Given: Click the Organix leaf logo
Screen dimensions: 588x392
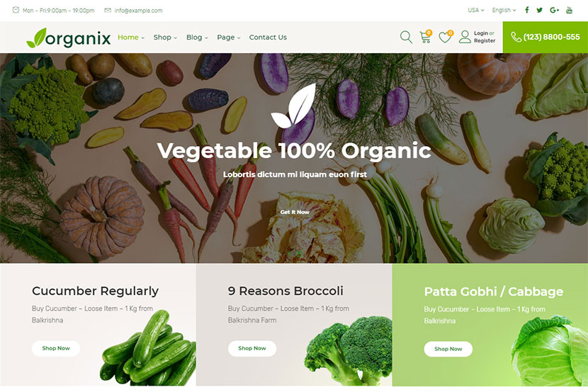Looking at the screenshot, I should click(x=69, y=38).
